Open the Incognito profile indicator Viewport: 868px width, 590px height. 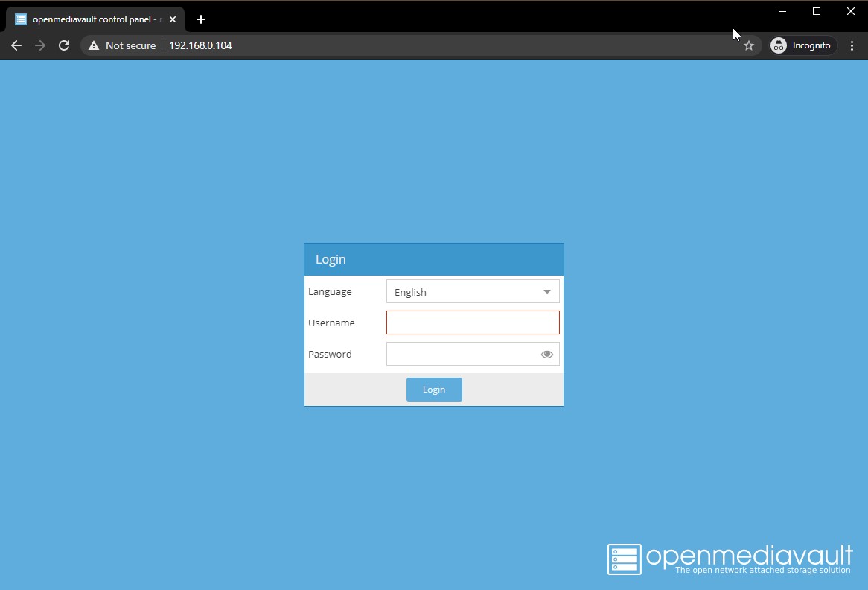[801, 45]
